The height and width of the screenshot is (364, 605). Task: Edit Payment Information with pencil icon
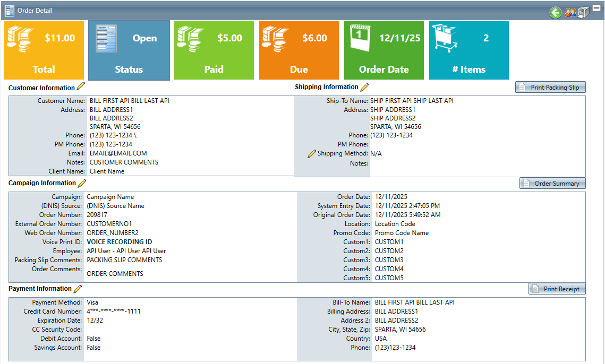click(78, 289)
